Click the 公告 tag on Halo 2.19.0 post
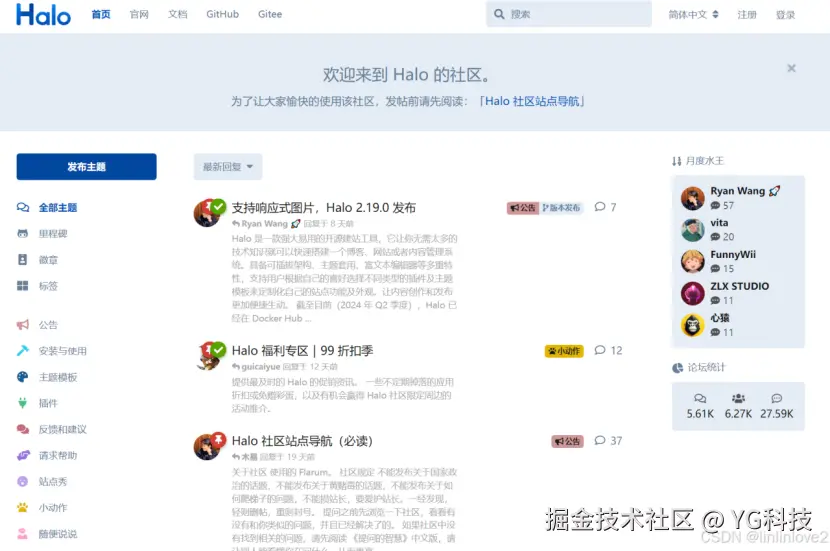 pos(523,208)
